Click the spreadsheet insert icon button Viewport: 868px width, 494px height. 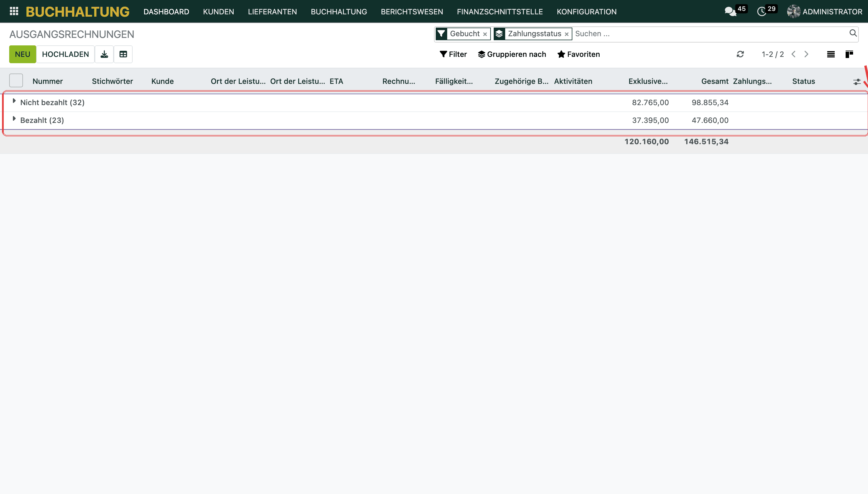(123, 54)
